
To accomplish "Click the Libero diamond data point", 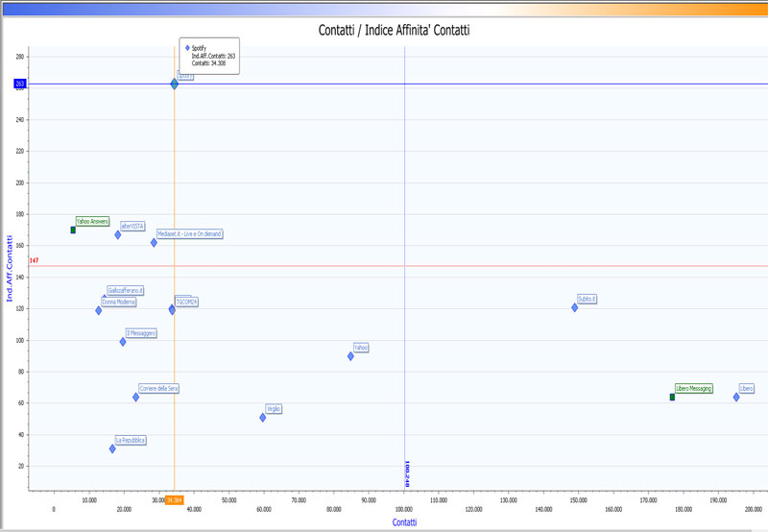I will (736, 397).
